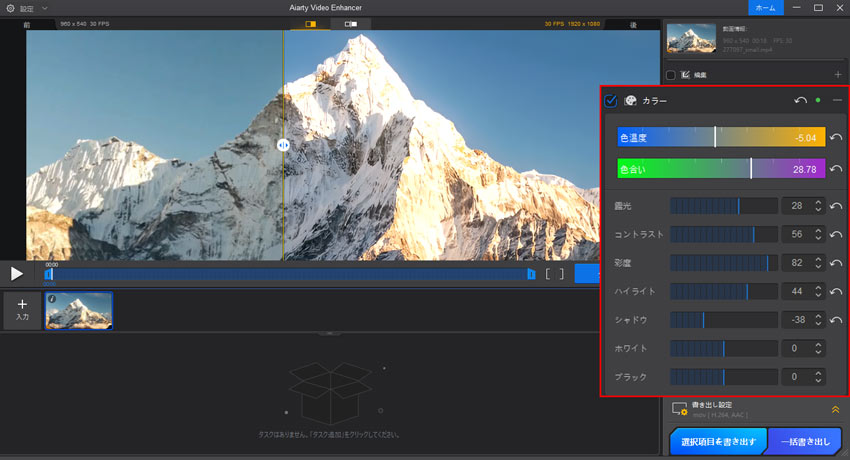Go to the ホーム tab
This screenshot has width=850, height=460.
[764, 8]
